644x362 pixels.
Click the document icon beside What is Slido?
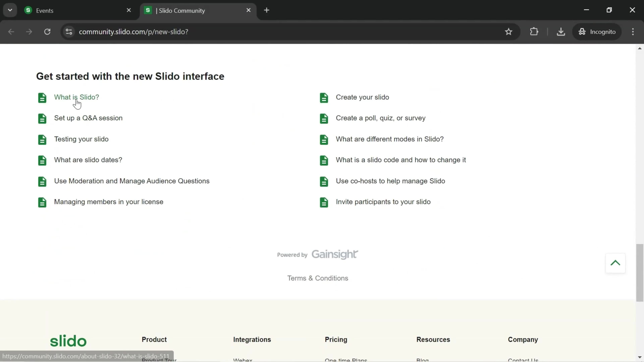coord(42,98)
